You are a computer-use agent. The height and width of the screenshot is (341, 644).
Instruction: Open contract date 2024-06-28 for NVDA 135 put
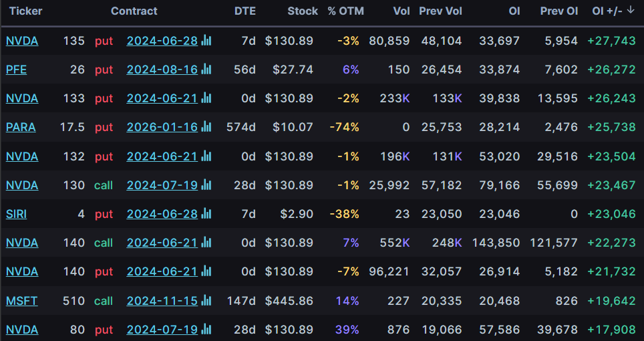click(x=162, y=41)
